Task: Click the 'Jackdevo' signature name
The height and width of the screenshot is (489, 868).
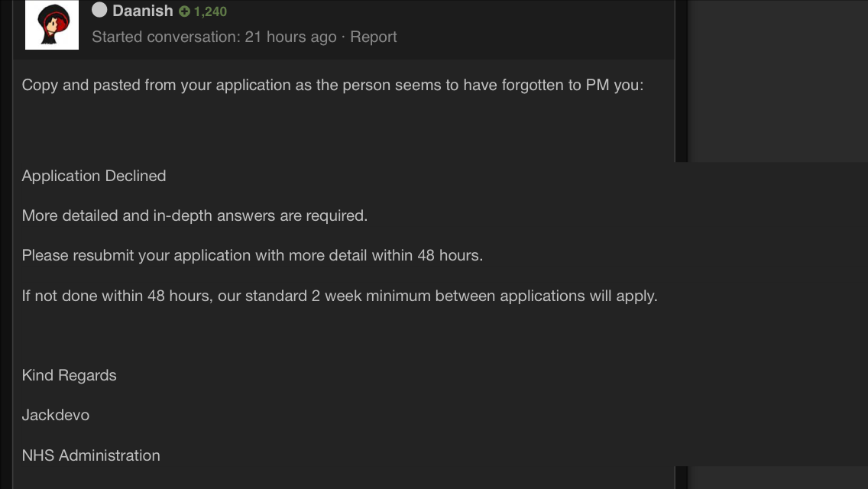Action: (x=56, y=416)
